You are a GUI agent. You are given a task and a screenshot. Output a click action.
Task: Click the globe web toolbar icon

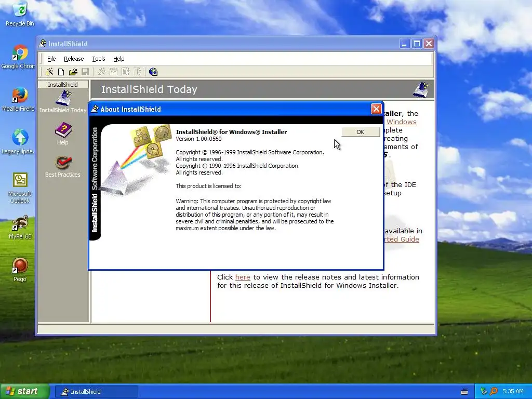click(153, 72)
